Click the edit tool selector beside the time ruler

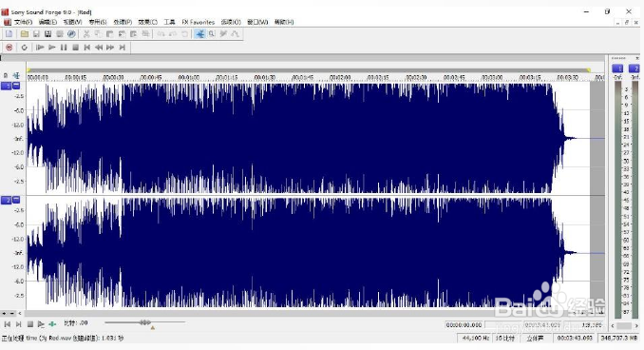point(16,76)
